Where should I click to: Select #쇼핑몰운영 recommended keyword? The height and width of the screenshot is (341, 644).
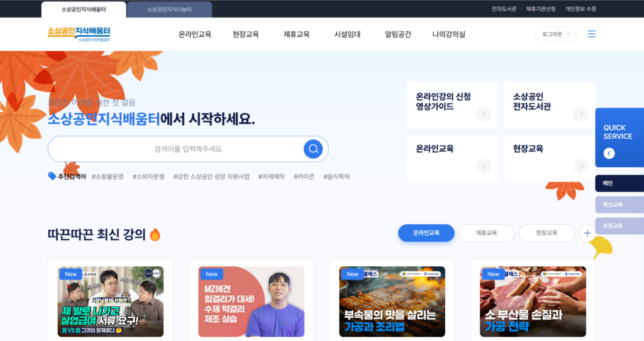(x=108, y=176)
